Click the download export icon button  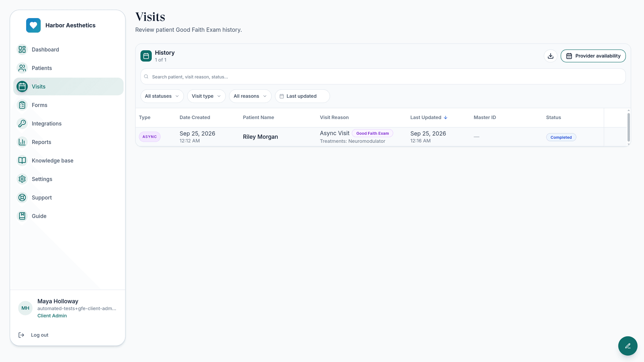click(x=551, y=56)
